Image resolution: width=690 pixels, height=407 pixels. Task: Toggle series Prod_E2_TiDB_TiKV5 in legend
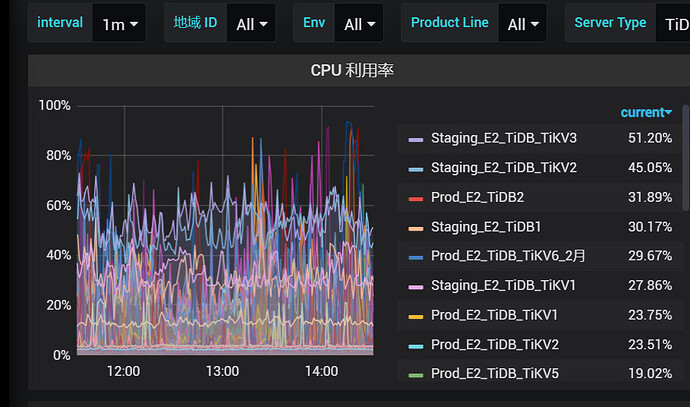pyautogui.click(x=495, y=374)
